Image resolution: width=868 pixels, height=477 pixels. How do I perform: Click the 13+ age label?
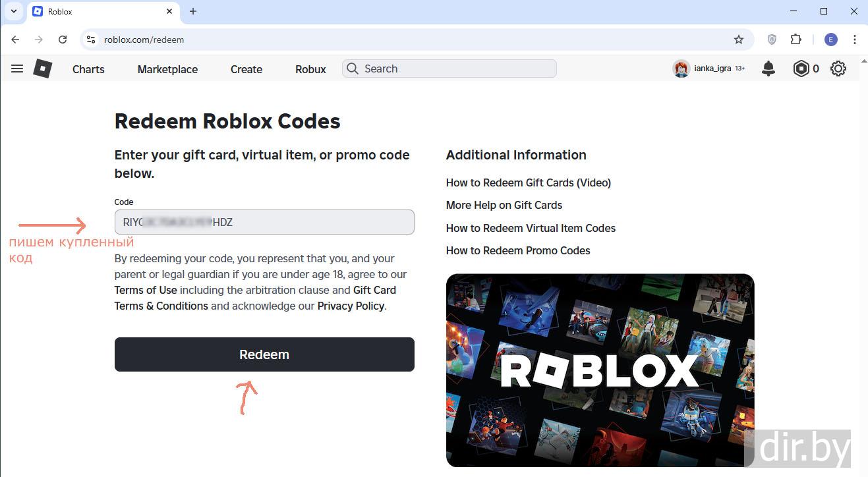[740, 69]
